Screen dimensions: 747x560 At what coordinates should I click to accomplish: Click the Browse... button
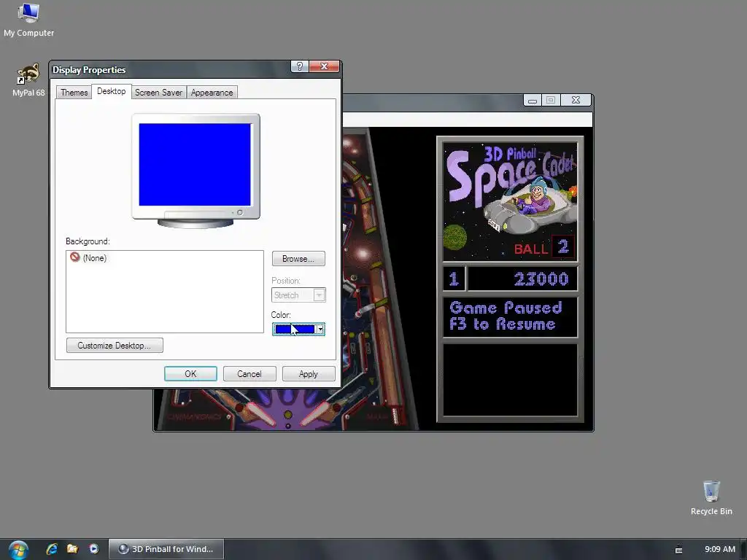298,259
